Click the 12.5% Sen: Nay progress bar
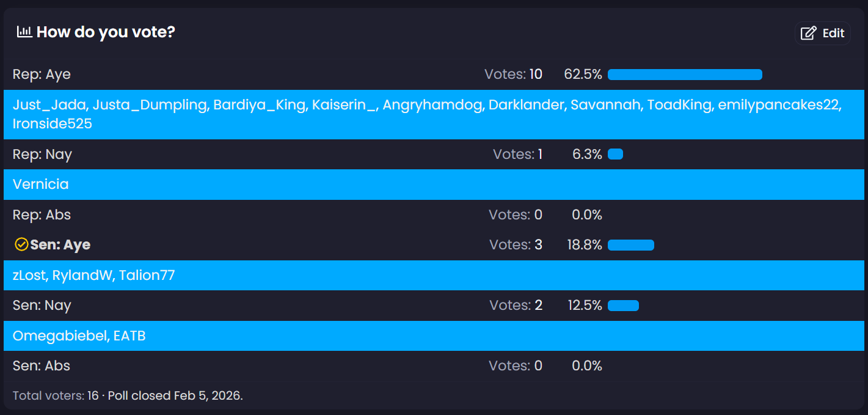868x415 pixels. tap(623, 306)
